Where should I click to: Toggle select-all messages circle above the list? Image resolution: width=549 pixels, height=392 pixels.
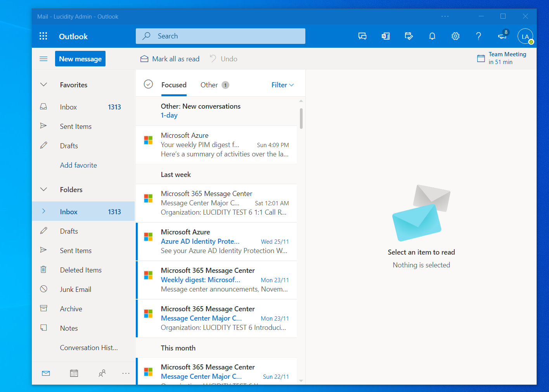click(x=148, y=84)
